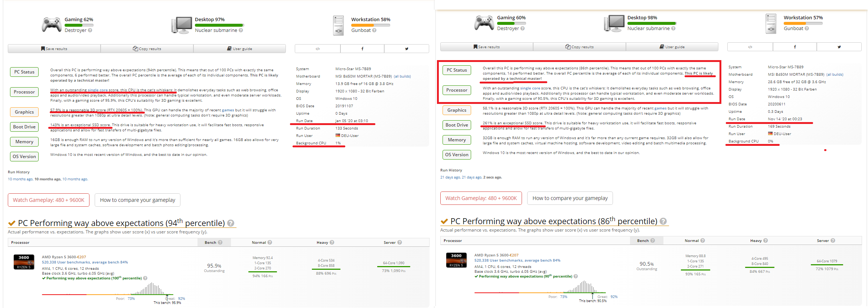Jump to PC Status section, left report
This screenshot has height=308, width=868.
pos(24,72)
